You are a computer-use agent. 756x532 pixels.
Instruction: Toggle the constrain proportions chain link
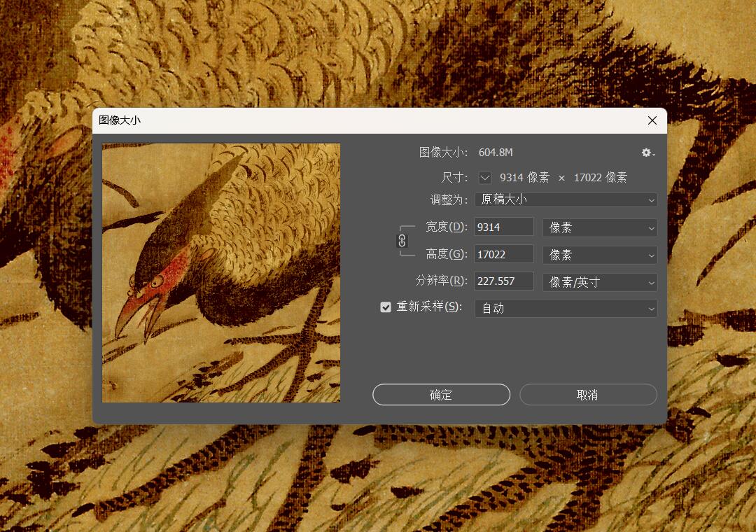pos(402,241)
